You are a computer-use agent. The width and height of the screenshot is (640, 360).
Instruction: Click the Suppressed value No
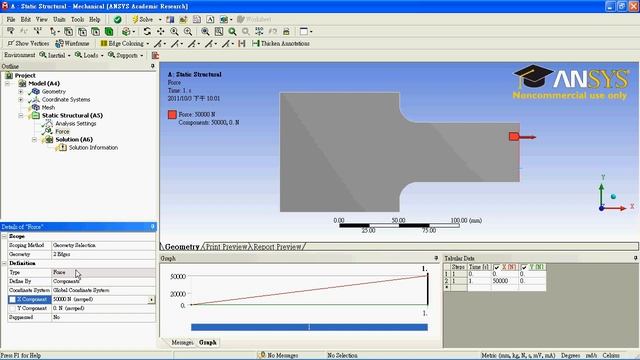[103, 317]
